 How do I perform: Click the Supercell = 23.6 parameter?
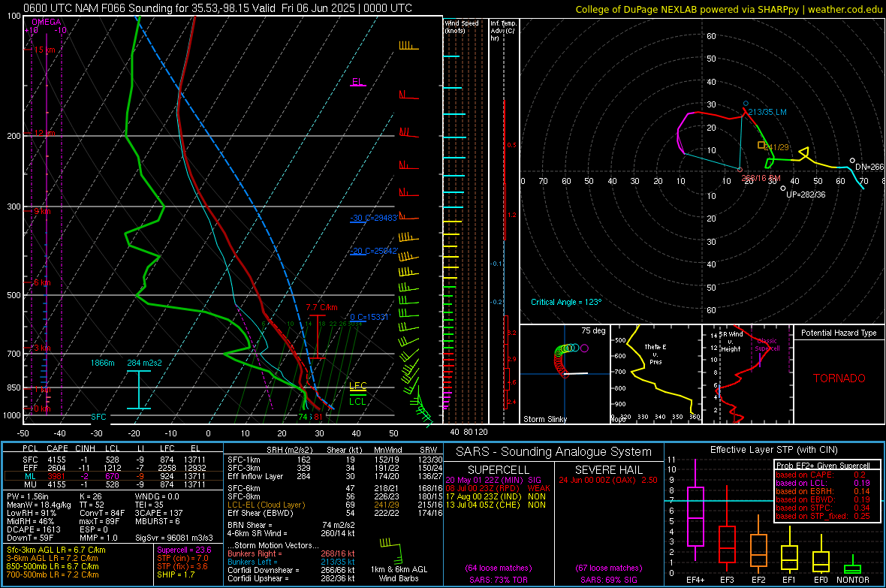tap(184, 550)
